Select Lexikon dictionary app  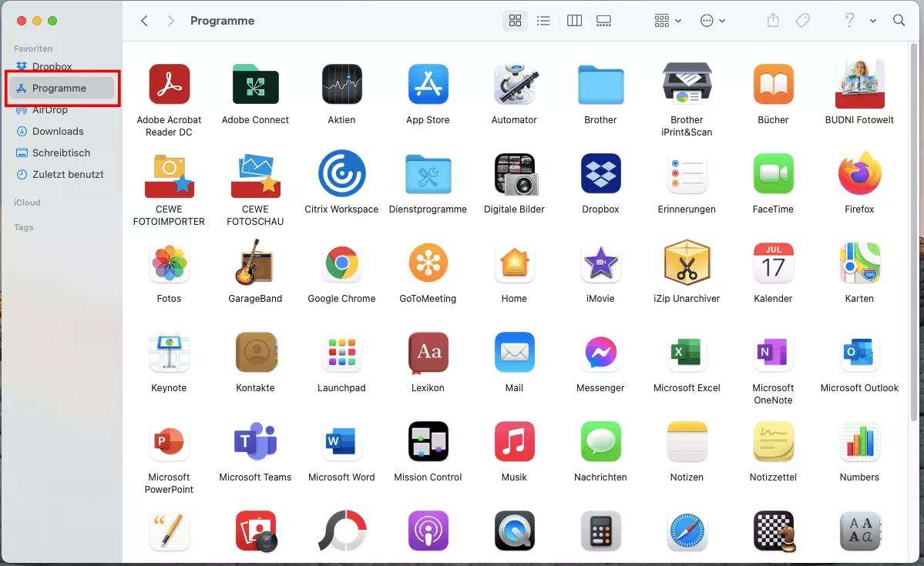click(x=428, y=353)
